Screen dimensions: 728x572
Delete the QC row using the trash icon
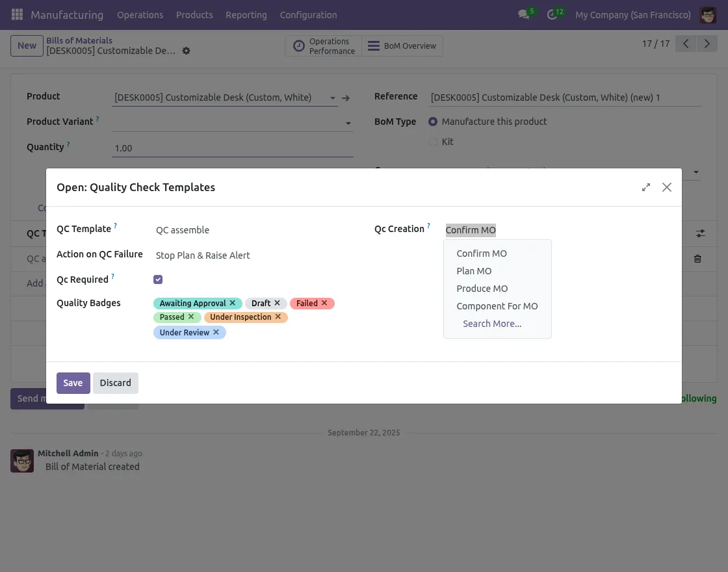coord(697,259)
